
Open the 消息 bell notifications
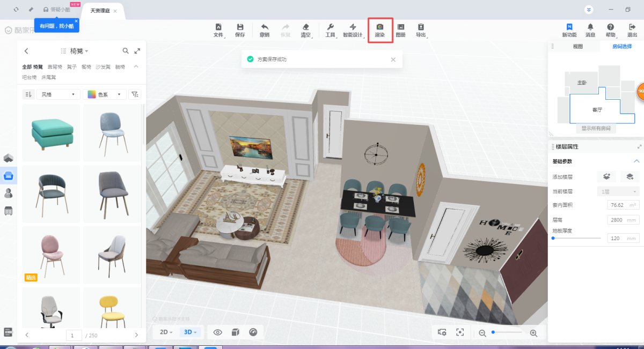tap(590, 30)
